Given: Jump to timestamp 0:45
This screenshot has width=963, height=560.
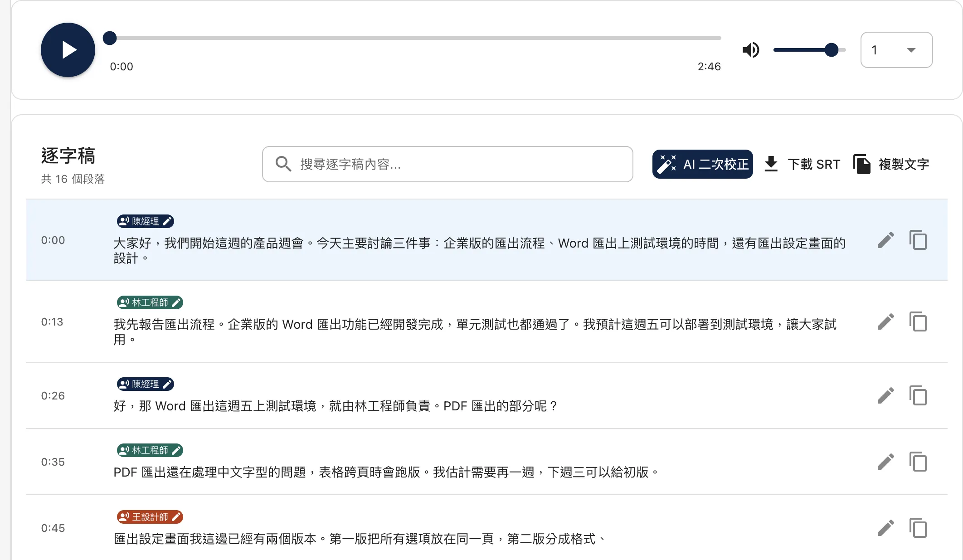Looking at the screenshot, I should pos(53,528).
